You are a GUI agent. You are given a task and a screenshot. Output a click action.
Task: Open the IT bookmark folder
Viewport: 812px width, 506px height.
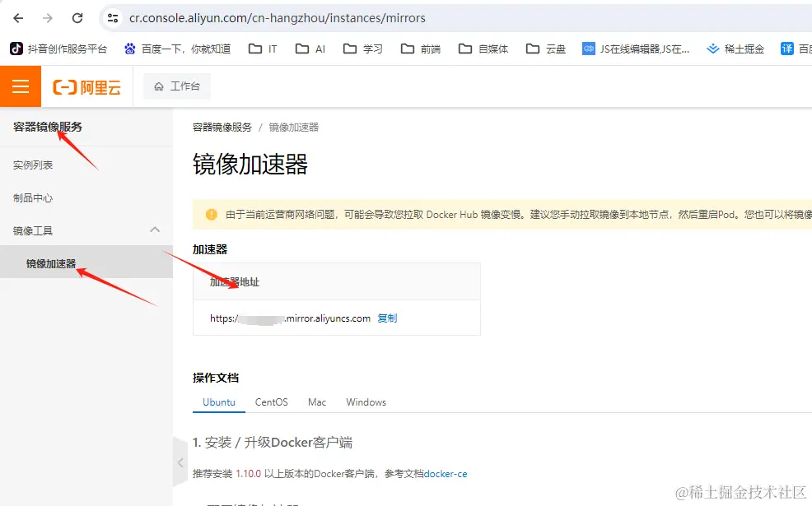(263, 49)
